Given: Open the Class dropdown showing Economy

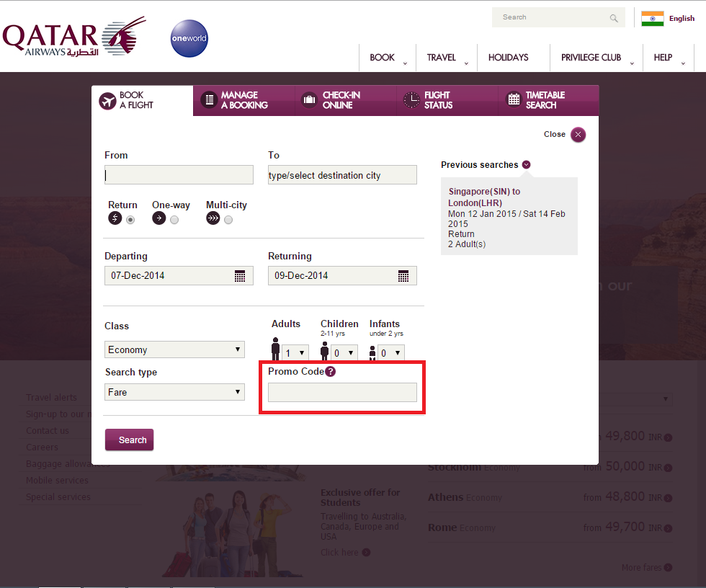Looking at the screenshot, I should point(174,349).
